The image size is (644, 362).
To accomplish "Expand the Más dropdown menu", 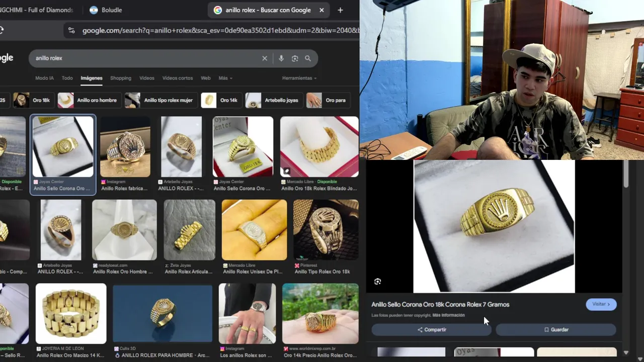I will pyautogui.click(x=225, y=78).
